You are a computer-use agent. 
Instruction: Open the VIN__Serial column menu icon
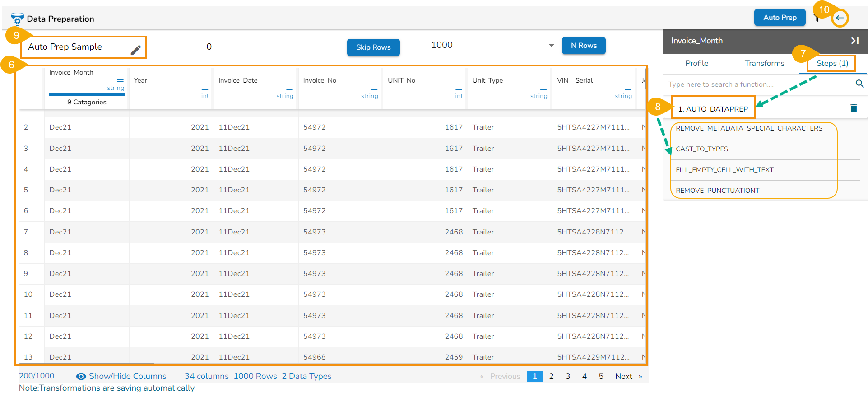(x=628, y=88)
